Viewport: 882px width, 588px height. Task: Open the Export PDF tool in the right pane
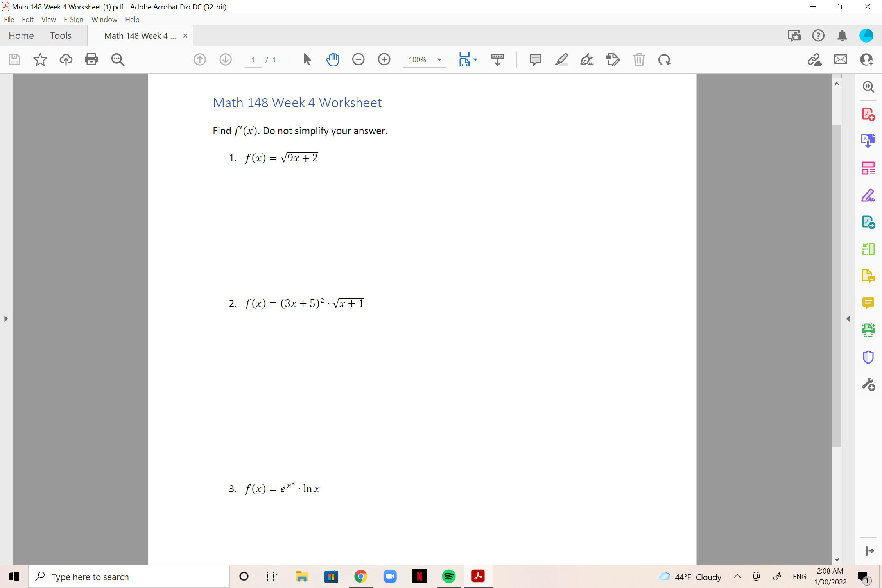(x=868, y=140)
